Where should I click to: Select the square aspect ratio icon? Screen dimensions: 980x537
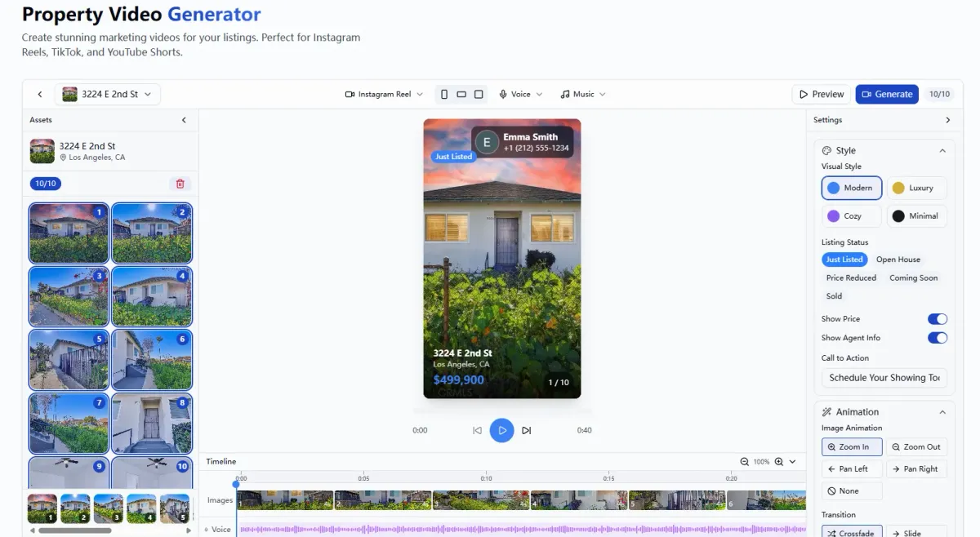[x=479, y=95]
